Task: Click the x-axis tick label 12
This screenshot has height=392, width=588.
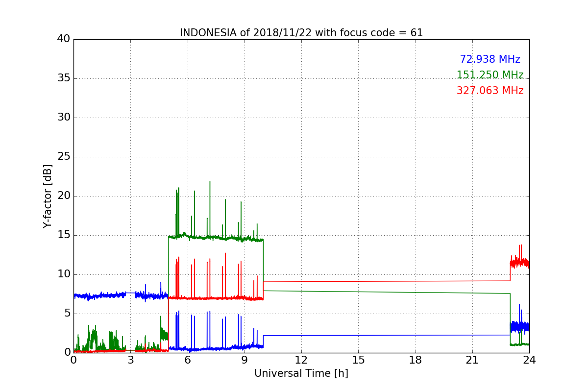Action: pyautogui.click(x=301, y=360)
